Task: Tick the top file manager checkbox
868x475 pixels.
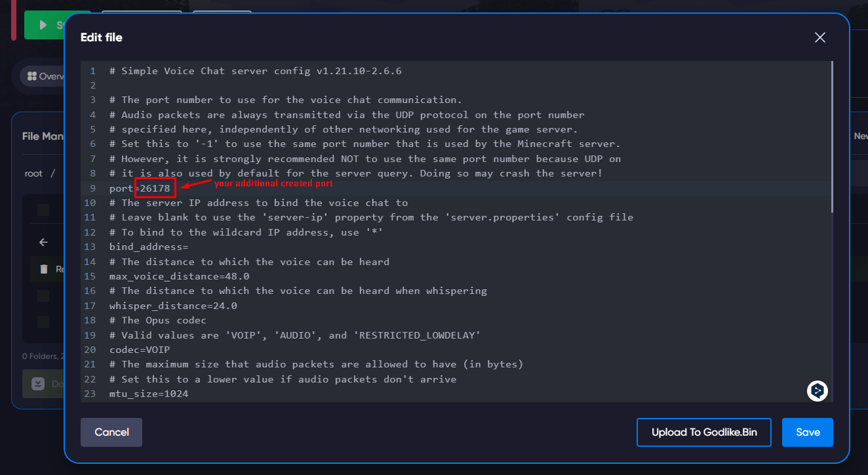Action: click(43, 210)
